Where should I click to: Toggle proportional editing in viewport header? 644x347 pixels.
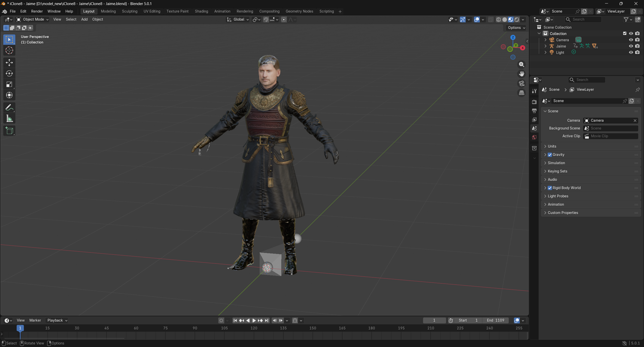click(x=284, y=19)
